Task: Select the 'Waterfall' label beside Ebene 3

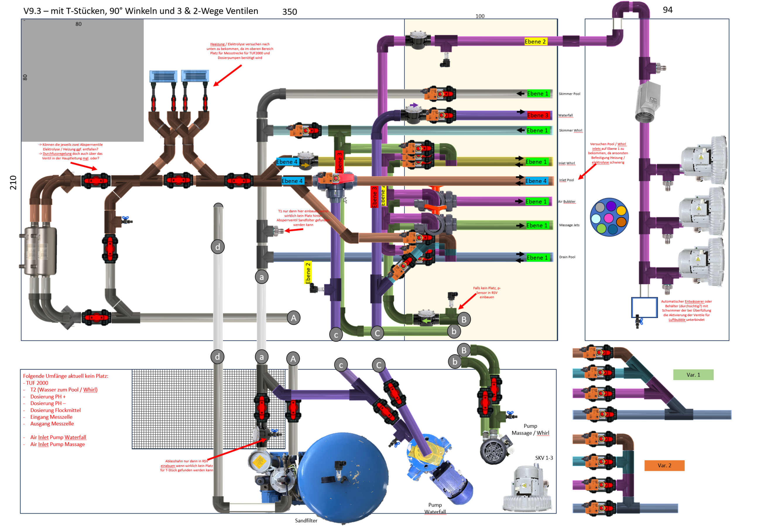Action: tap(565, 115)
